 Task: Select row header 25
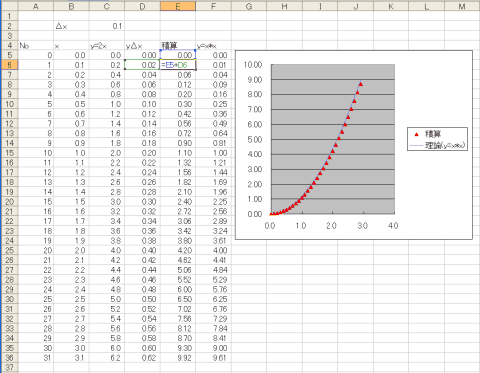tap(9, 250)
